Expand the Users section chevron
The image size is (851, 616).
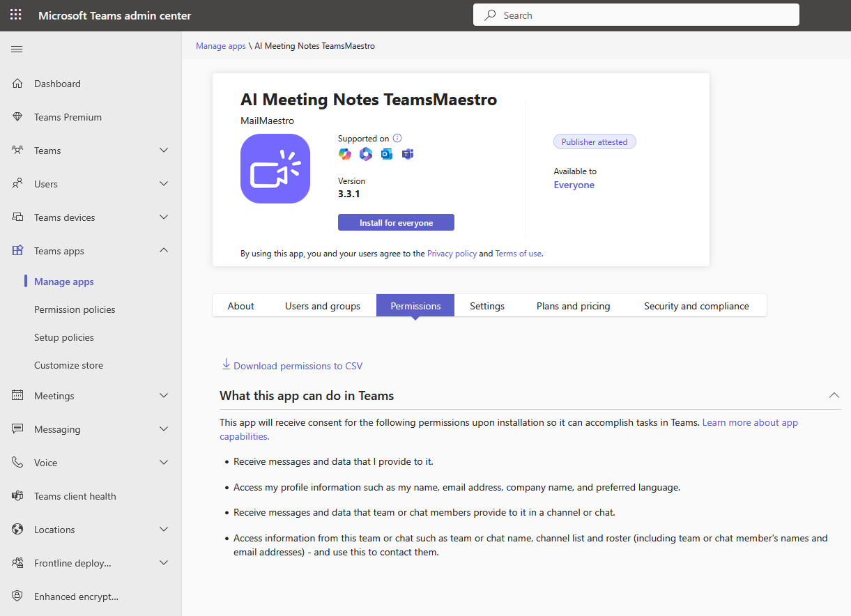[164, 184]
